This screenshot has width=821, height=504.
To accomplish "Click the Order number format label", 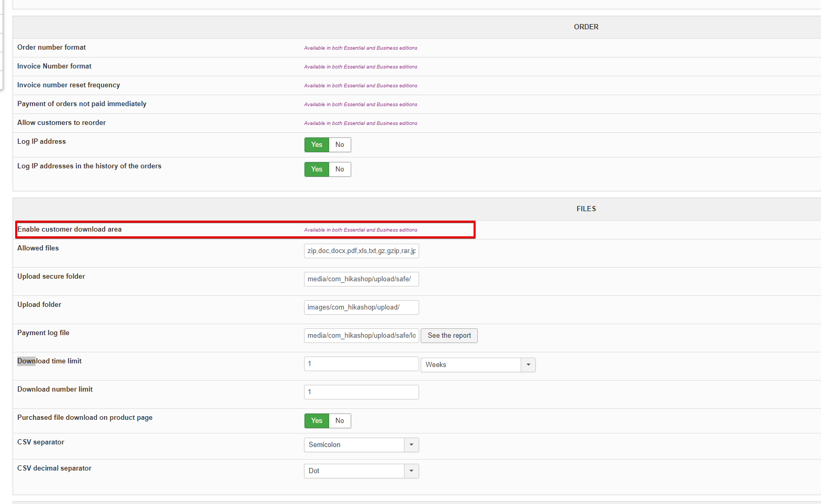I will click(51, 47).
